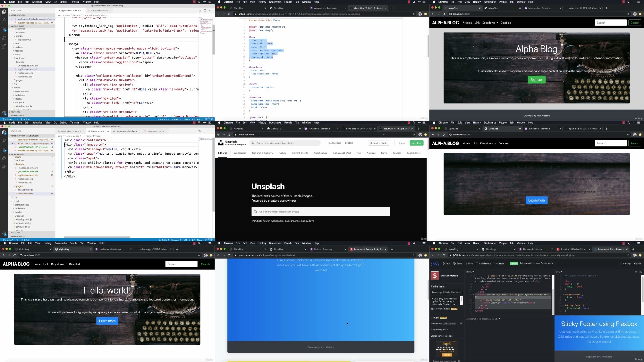Viewport: 644px width, 362px height.
Task: Open the Articles link in the Alpha Blog navbar
Action: (x=467, y=23)
